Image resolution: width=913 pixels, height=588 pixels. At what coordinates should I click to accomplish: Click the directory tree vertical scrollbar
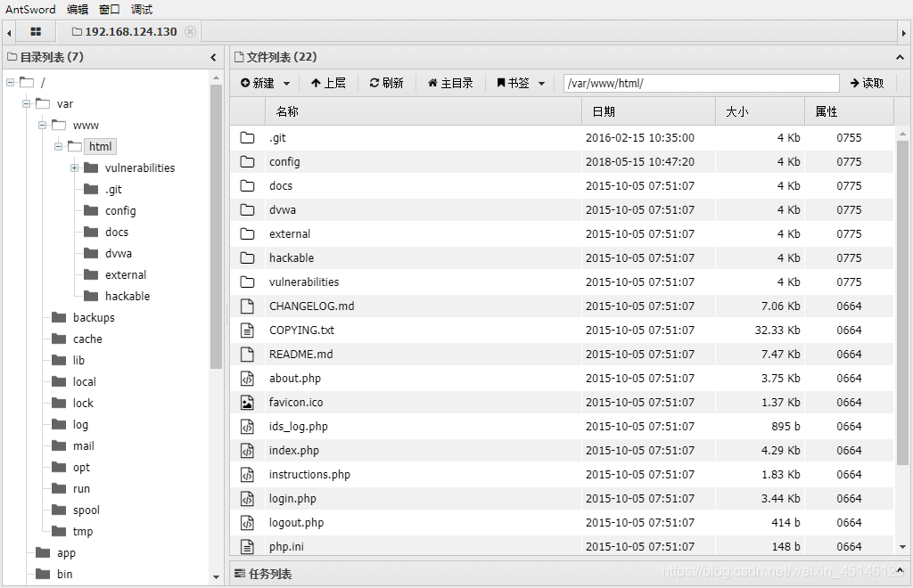216,227
